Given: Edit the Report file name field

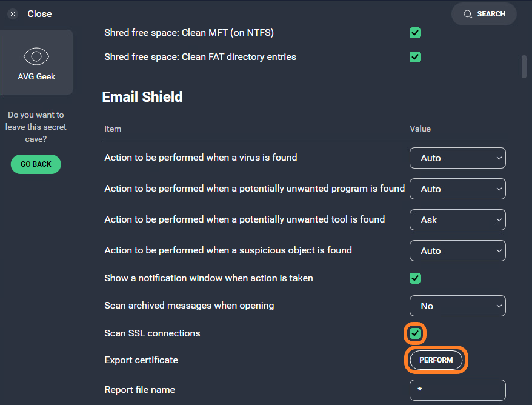Looking at the screenshot, I should click(x=457, y=390).
